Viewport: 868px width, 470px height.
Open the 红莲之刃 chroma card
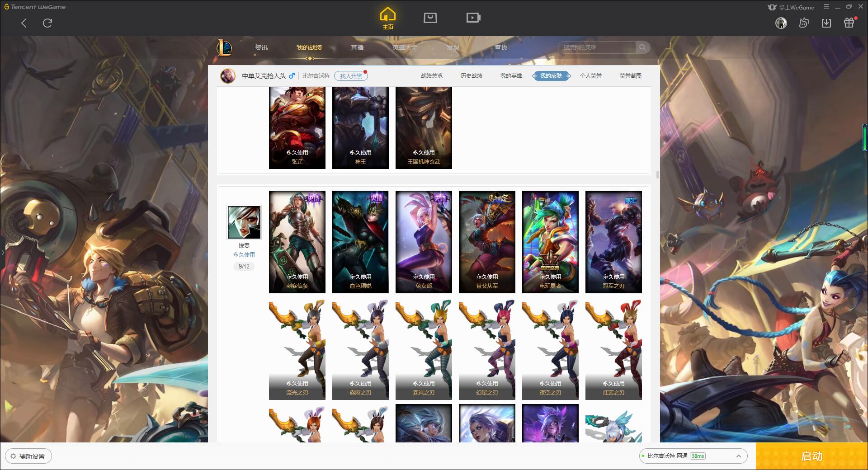click(x=613, y=349)
